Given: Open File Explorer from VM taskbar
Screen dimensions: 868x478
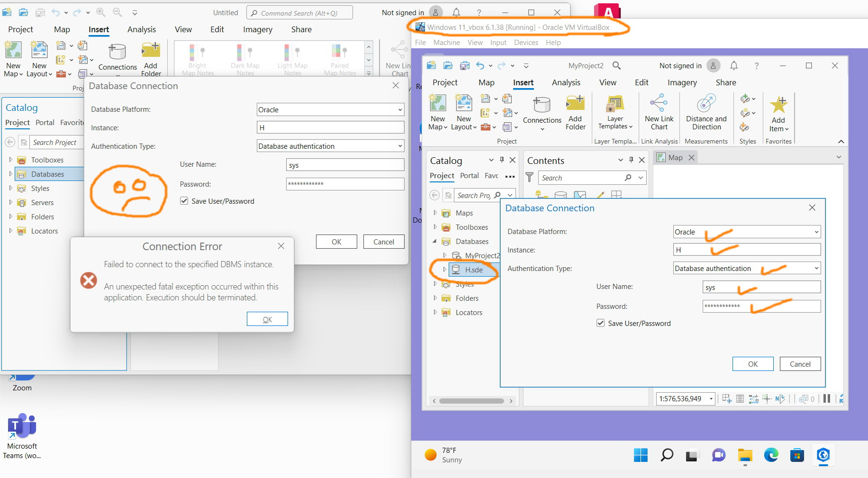Looking at the screenshot, I should (x=745, y=455).
